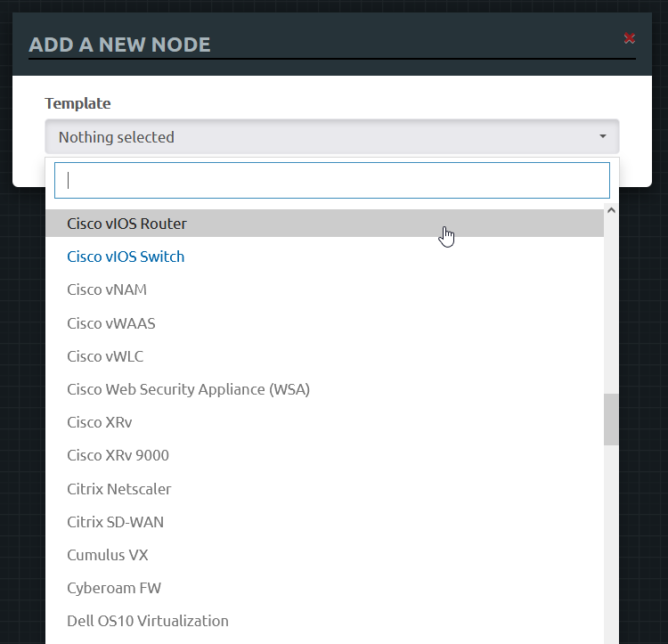
Task: Choose Cisco vIOS Switch from list
Action: coord(126,257)
